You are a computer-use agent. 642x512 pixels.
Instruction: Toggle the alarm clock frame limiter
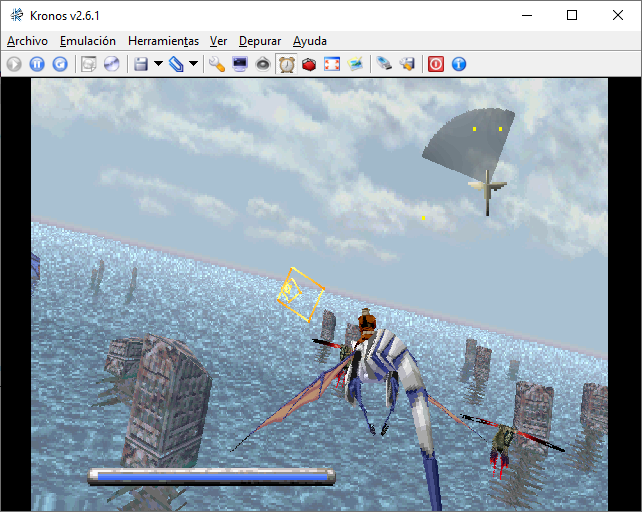click(x=286, y=64)
